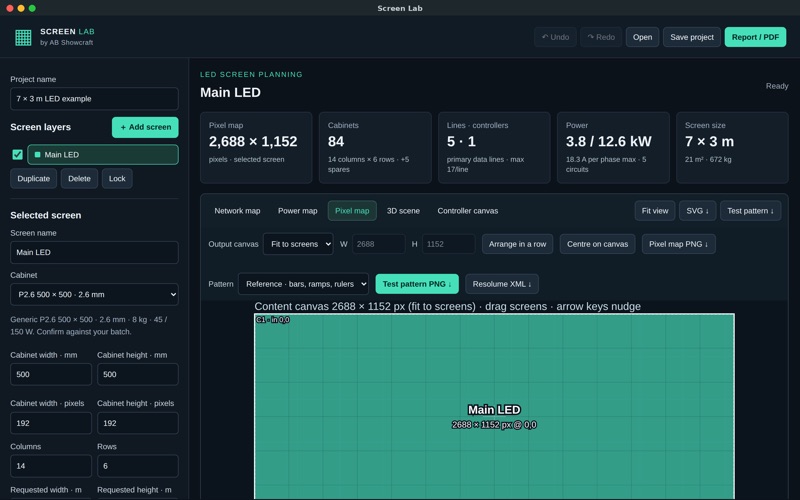Image resolution: width=800 pixels, height=500 pixels.
Task: Download the SVG export
Action: [697, 211]
